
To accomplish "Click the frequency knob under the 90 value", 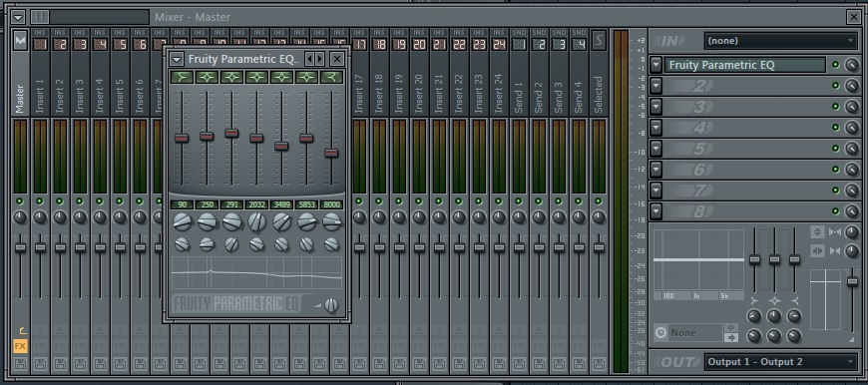I will pos(182,222).
